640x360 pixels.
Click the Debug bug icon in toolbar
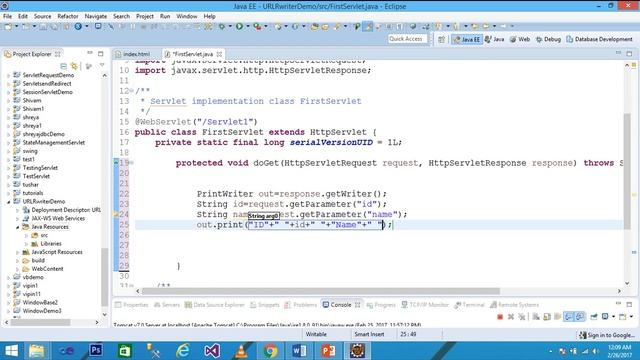(x=222, y=27)
